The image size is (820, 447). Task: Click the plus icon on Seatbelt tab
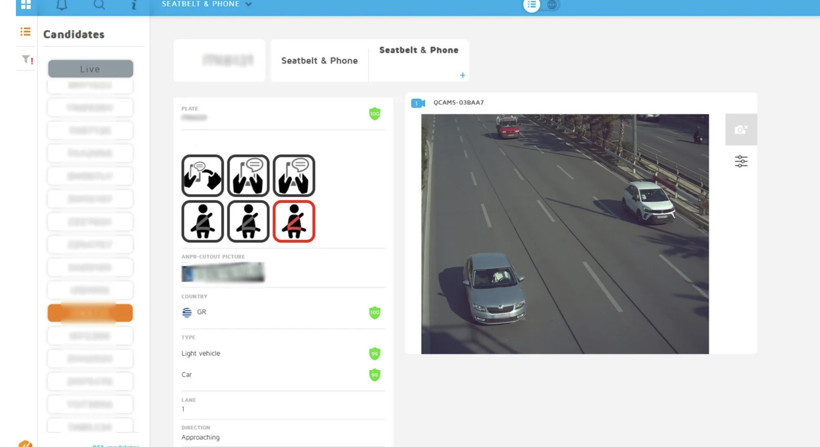[462, 75]
